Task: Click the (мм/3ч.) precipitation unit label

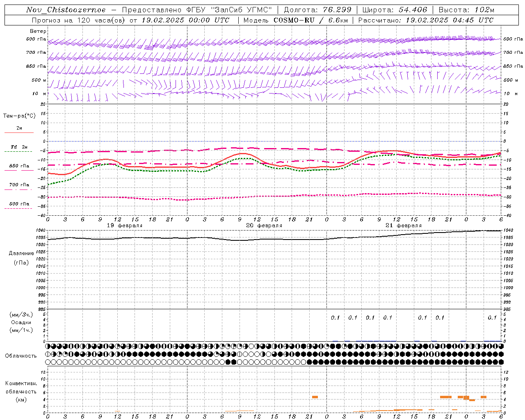Action: tap(21, 315)
